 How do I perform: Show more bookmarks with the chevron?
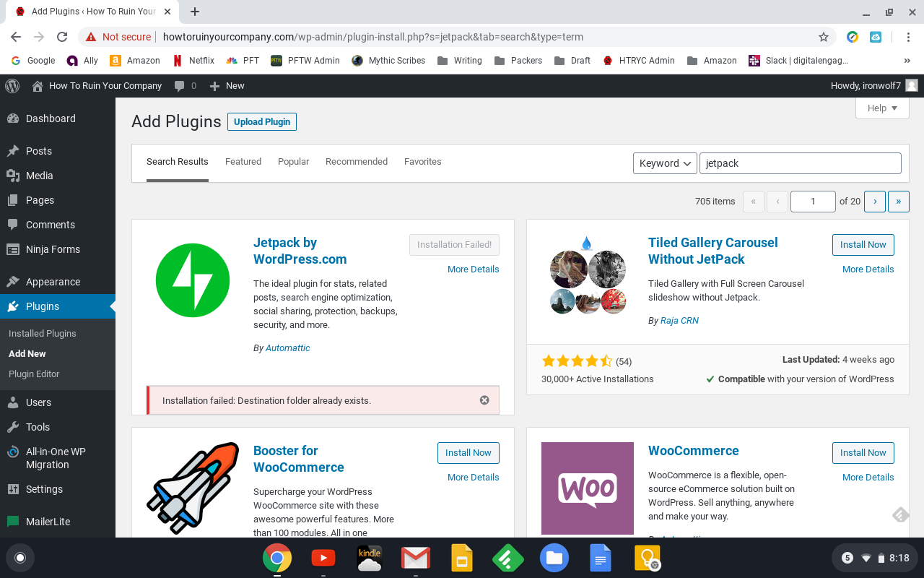coord(907,61)
